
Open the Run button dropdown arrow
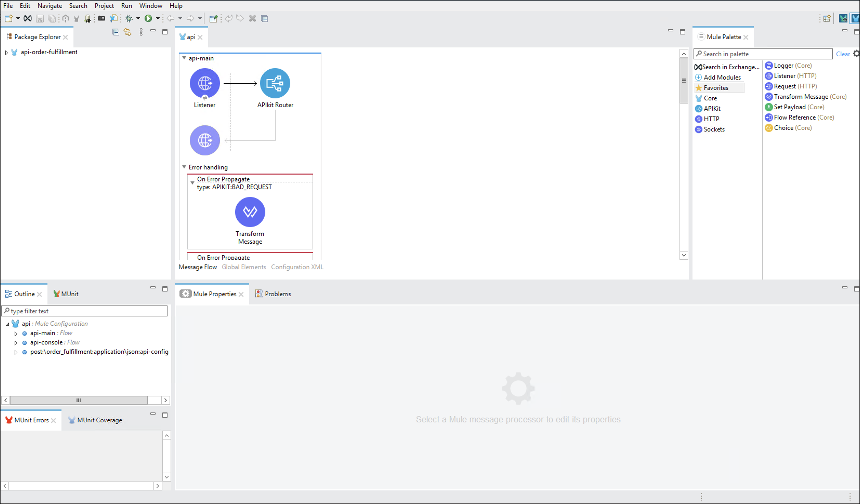click(x=158, y=18)
